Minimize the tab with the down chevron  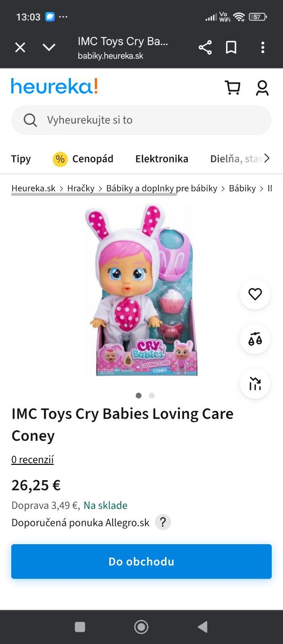pos(49,47)
